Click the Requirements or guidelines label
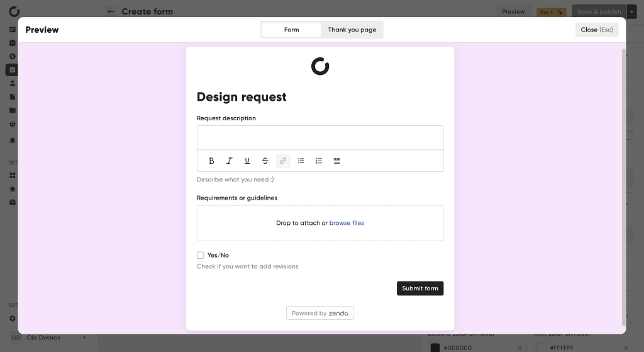The height and width of the screenshot is (352, 644). click(x=237, y=198)
